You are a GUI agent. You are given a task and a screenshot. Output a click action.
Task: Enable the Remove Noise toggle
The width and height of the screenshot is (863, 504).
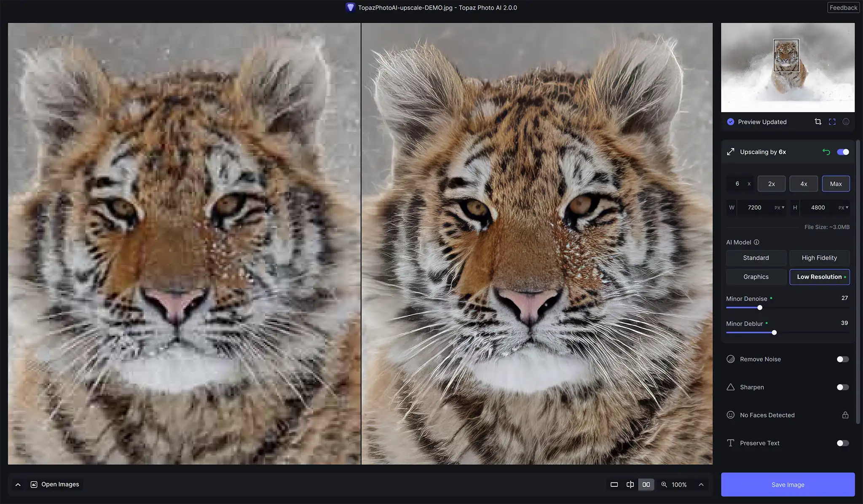[843, 359]
